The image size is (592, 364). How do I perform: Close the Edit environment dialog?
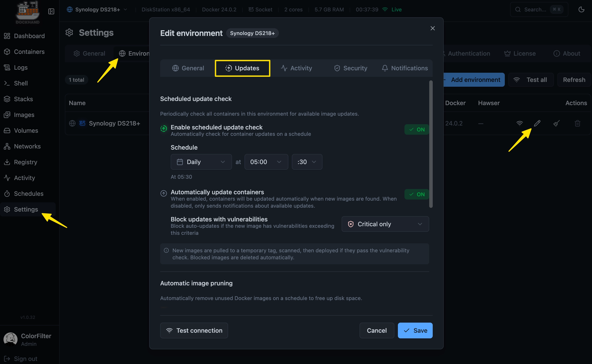[x=432, y=28]
